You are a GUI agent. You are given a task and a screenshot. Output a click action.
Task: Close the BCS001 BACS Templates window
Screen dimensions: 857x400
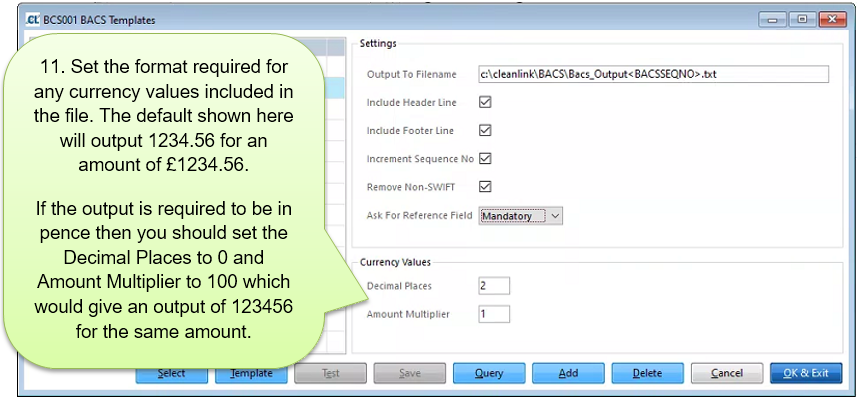829,19
